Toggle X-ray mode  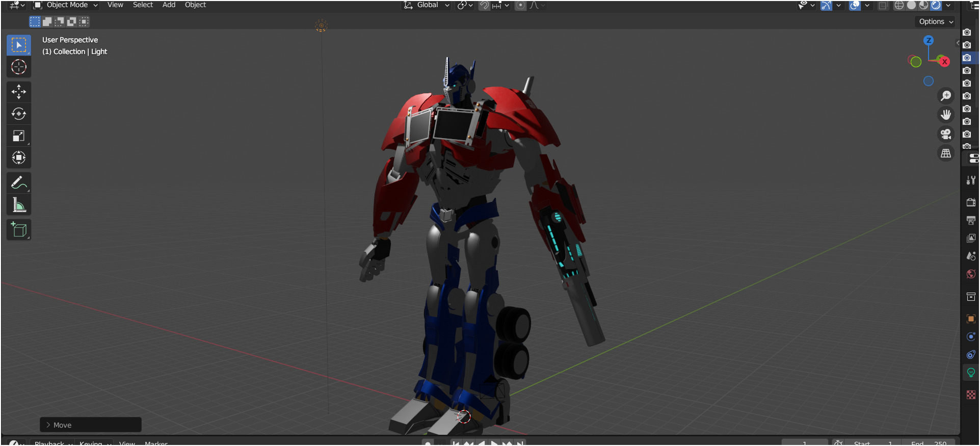(x=883, y=5)
